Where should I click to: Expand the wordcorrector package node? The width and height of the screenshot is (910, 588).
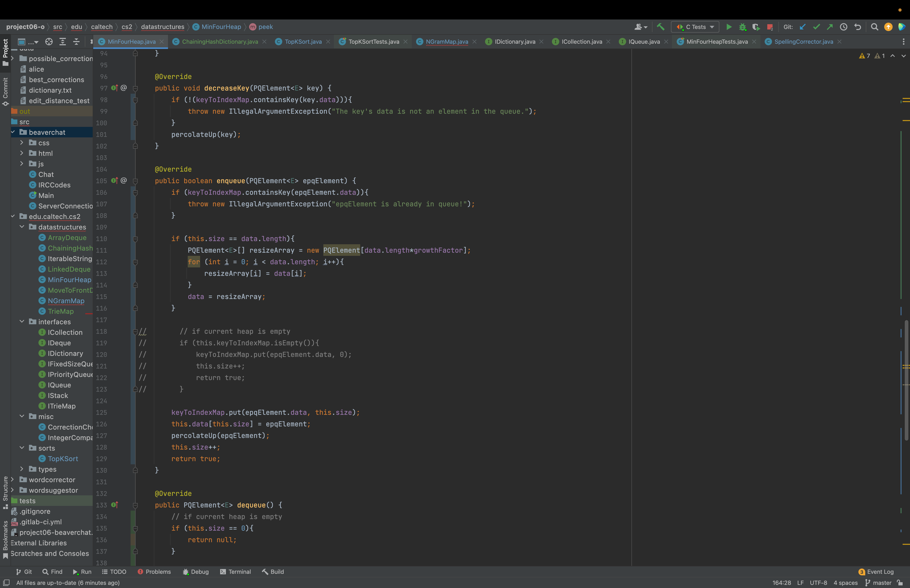[13, 480]
